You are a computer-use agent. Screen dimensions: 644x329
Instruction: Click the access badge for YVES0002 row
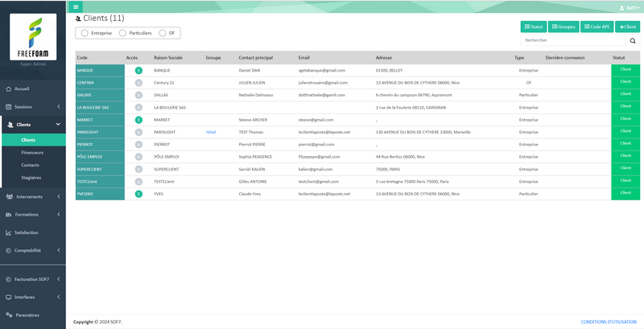pyautogui.click(x=138, y=194)
